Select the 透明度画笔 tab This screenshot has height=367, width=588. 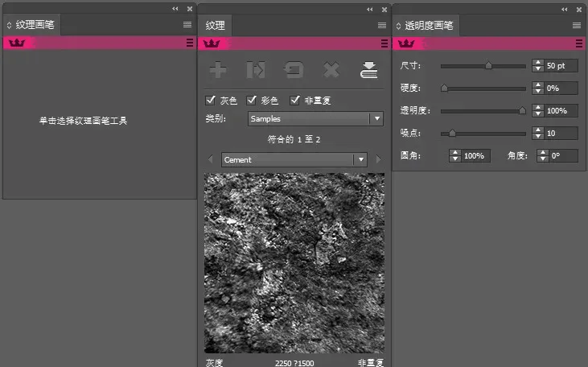426,26
